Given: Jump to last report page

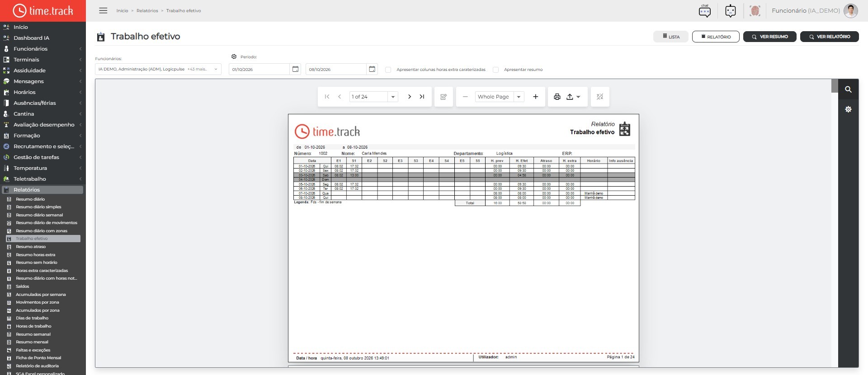Looking at the screenshot, I should point(422,97).
